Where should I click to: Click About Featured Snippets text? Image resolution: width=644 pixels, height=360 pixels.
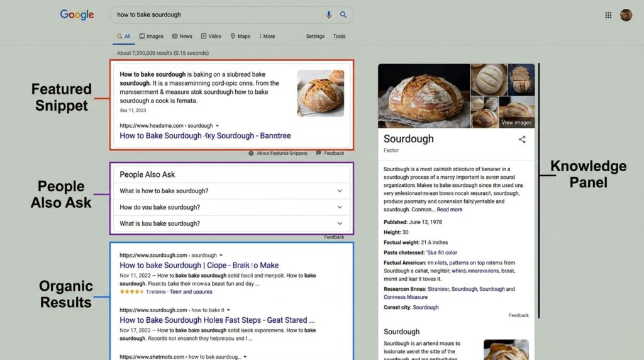pos(282,154)
